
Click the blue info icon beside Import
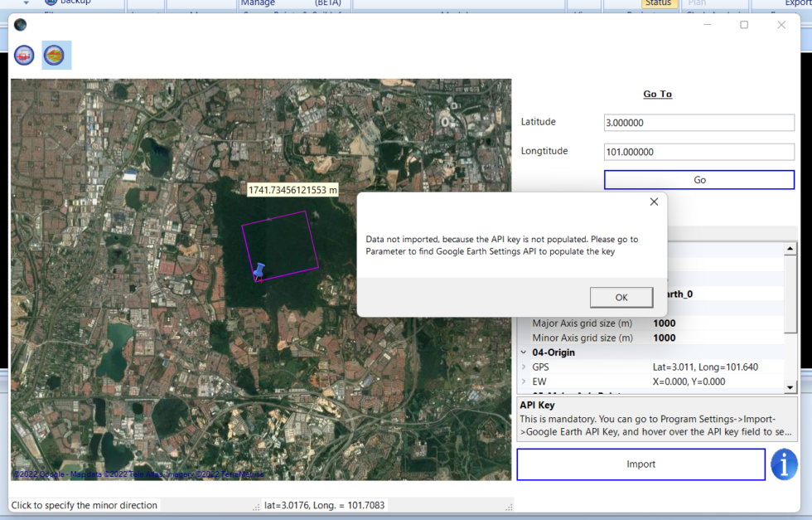point(784,464)
